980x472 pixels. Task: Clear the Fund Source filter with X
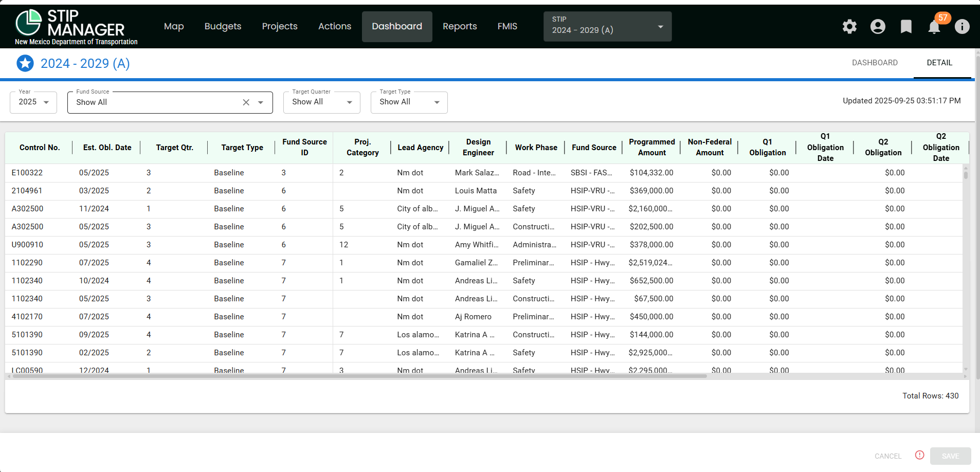(x=246, y=102)
